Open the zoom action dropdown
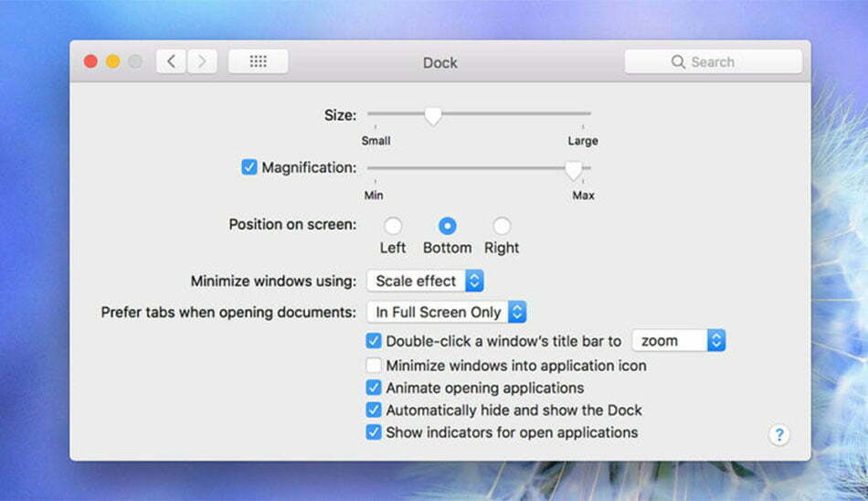Viewport: 868px width, 501px height. click(x=679, y=341)
